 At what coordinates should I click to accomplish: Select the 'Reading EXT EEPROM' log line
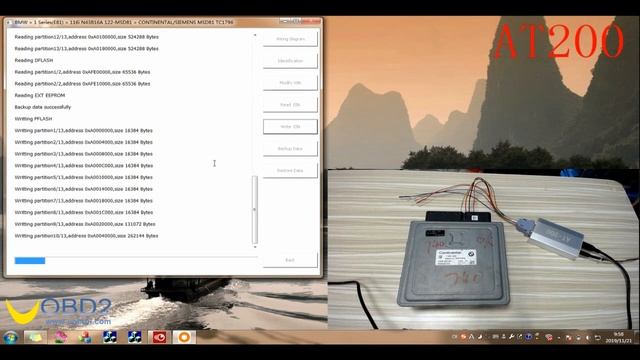(40, 95)
